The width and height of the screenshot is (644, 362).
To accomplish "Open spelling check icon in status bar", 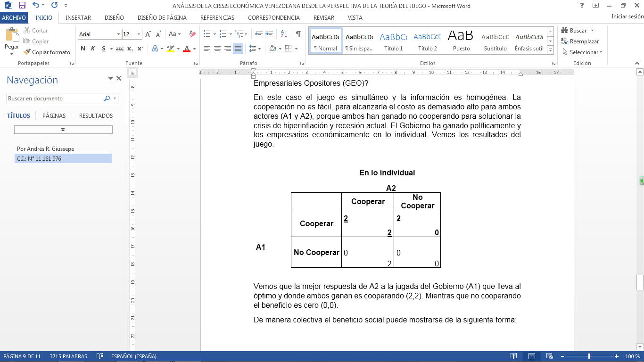I will tap(99, 356).
